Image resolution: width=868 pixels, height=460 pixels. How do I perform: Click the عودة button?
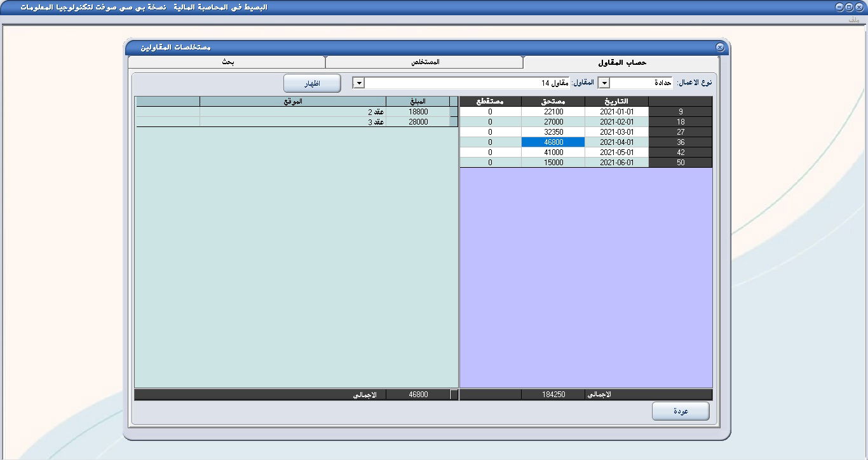coord(681,411)
